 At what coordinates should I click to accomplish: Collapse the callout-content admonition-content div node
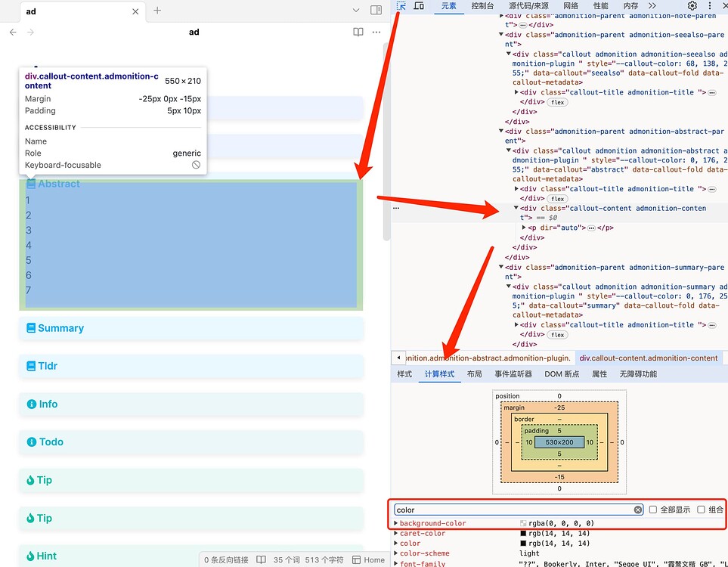click(516, 208)
